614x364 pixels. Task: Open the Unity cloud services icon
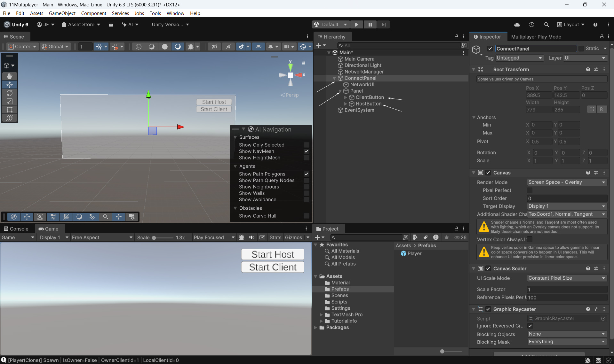517,25
